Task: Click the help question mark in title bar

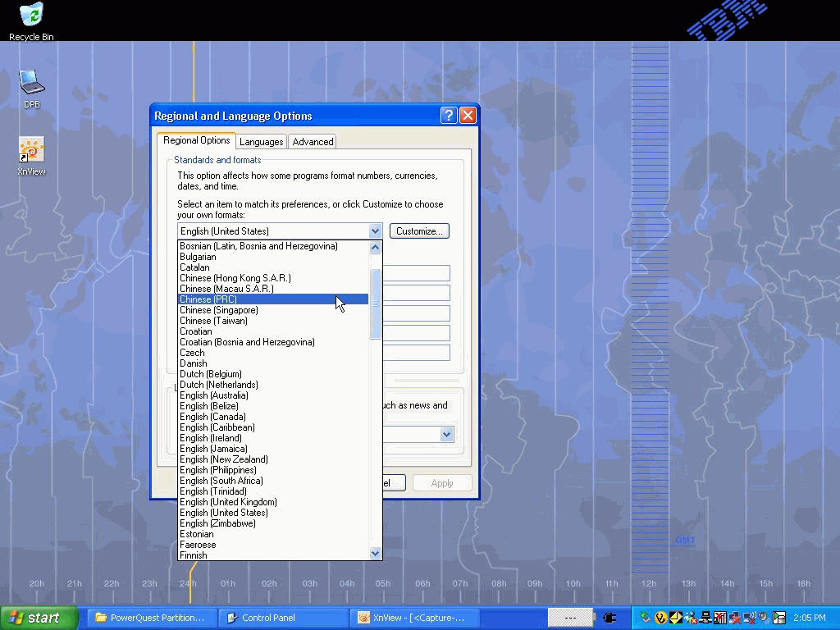Action: pyautogui.click(x=448, y=116)
